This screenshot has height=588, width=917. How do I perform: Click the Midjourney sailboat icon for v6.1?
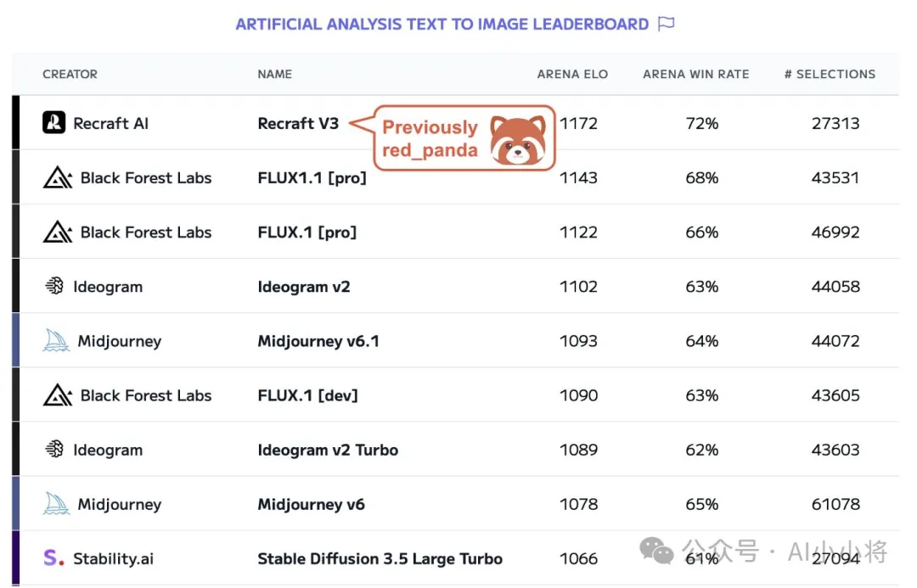click(56, 340)
